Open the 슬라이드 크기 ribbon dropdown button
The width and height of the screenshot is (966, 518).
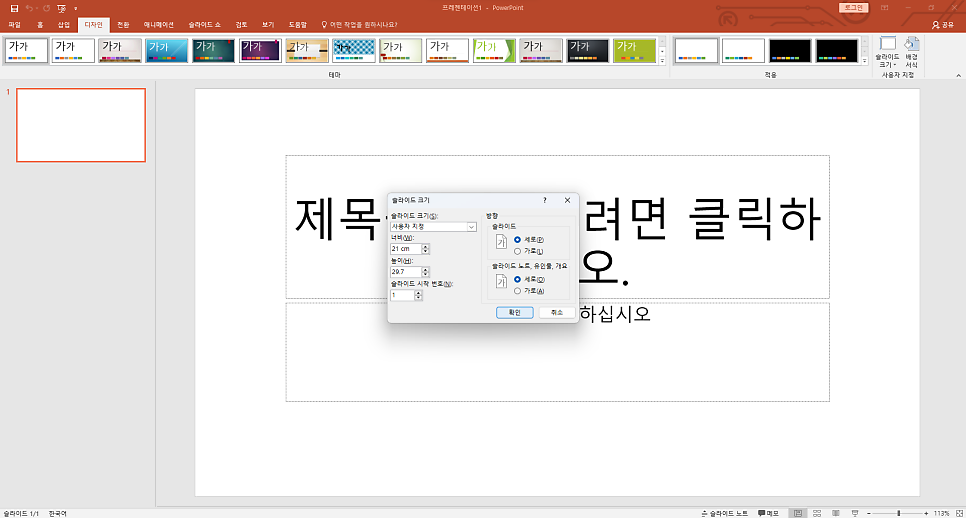click(x=887, y=52)
